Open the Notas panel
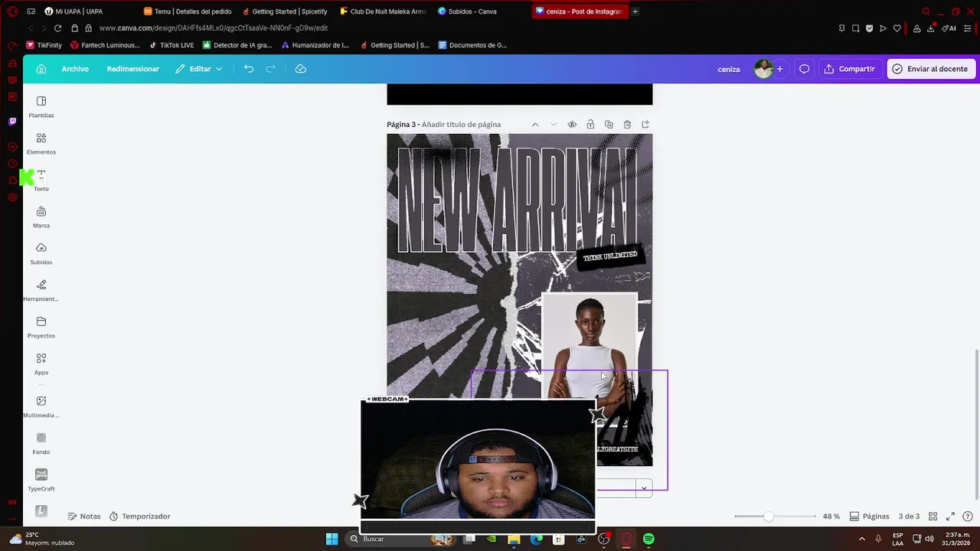Viewport: 980px width, 551px height. [x=84, y=517]
